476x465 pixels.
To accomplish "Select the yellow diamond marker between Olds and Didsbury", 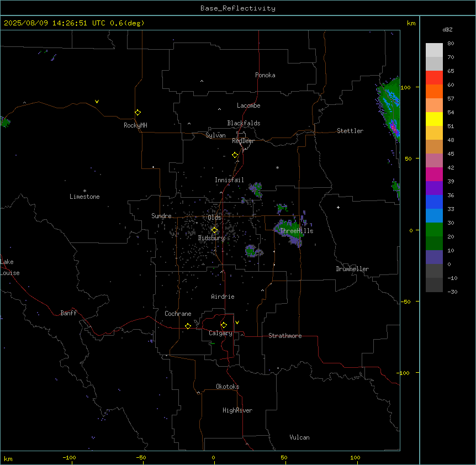I will tap(214, 230).
